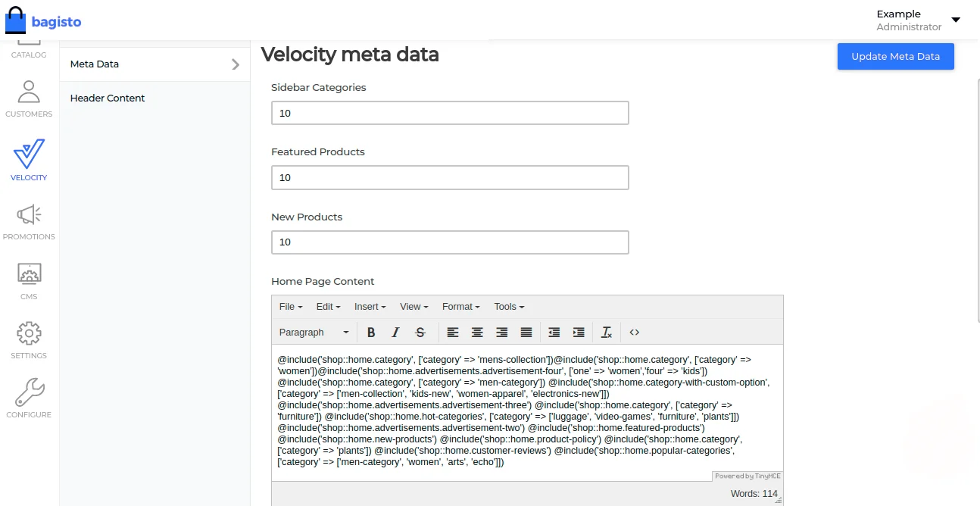980x506 pixels.
Task: Open the Configure wrench icon
Action: pos(29,391)
